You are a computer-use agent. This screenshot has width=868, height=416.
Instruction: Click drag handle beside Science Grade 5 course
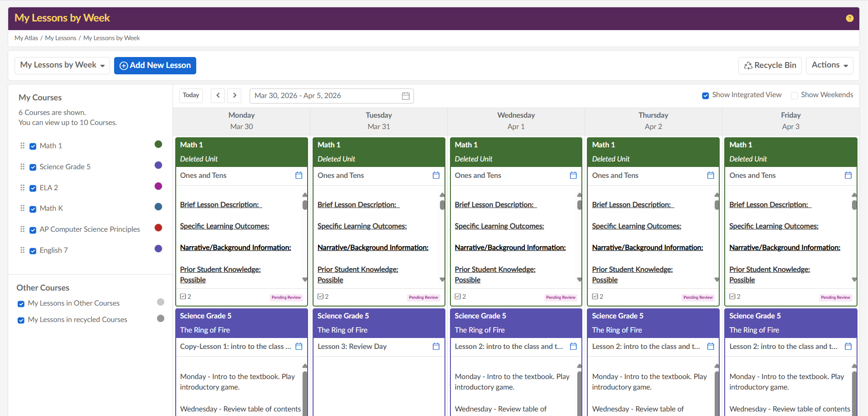22,166
